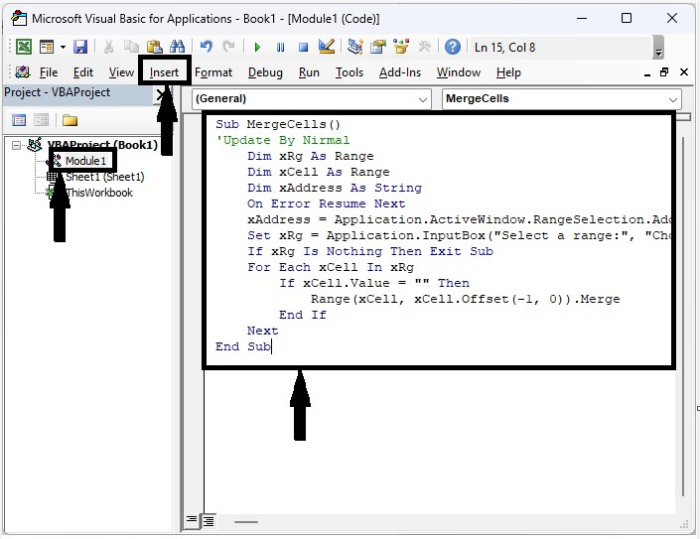The width and height of the screenshot is (700, 539).
Task: Select ThisWorkbook in the project tree
Action: (99, 192)
